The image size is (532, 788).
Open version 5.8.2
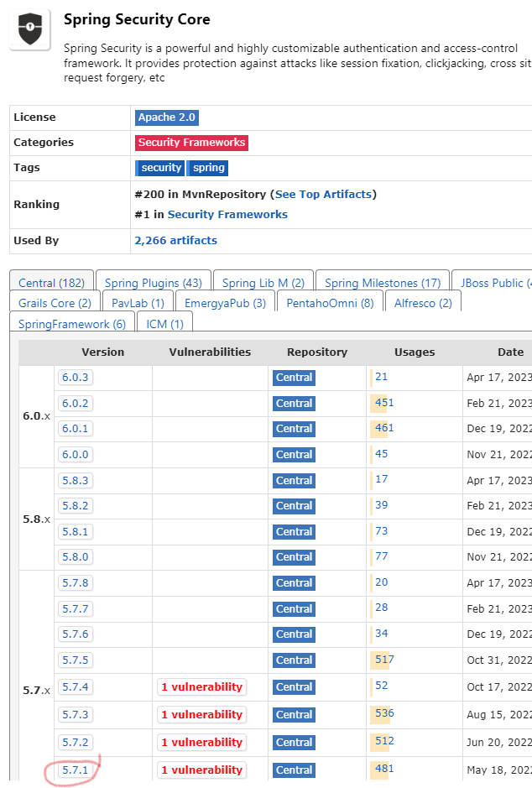click(x=76, y=506)
